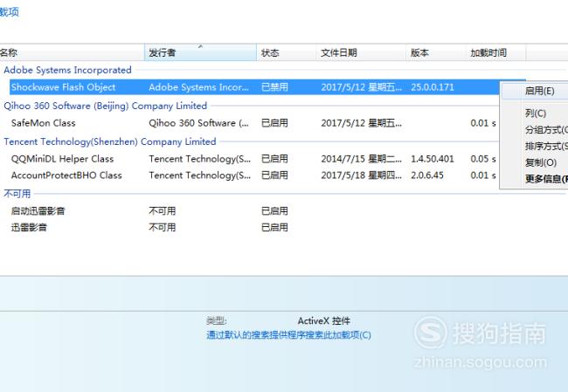Click the 0.05 s load time cell
Screen dimensions: 568x392
click(483, 159)
